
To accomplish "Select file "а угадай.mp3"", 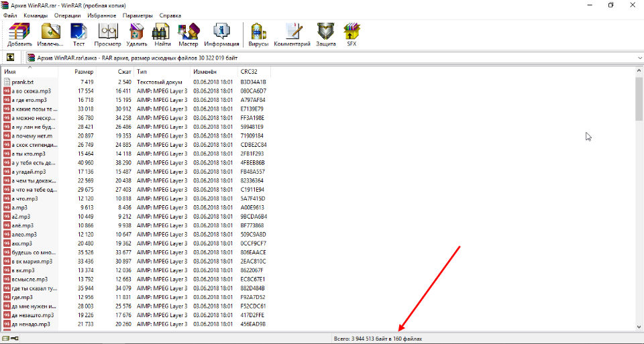I will tap(29, 172).
